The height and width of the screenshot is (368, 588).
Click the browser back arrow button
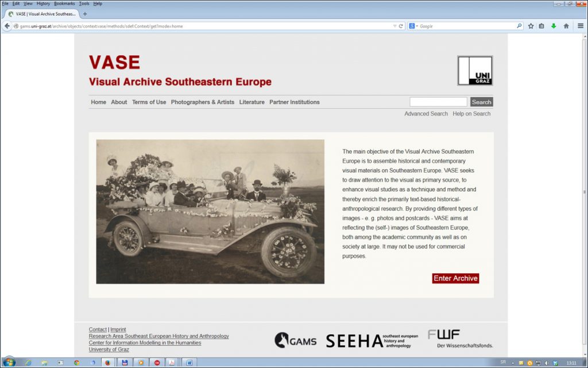[x=7, y=26]
